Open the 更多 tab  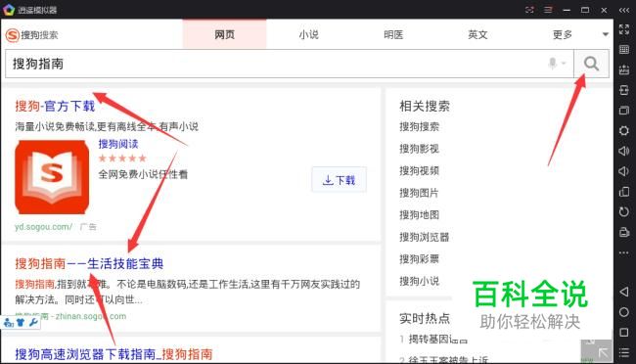(x=563, y=34)
